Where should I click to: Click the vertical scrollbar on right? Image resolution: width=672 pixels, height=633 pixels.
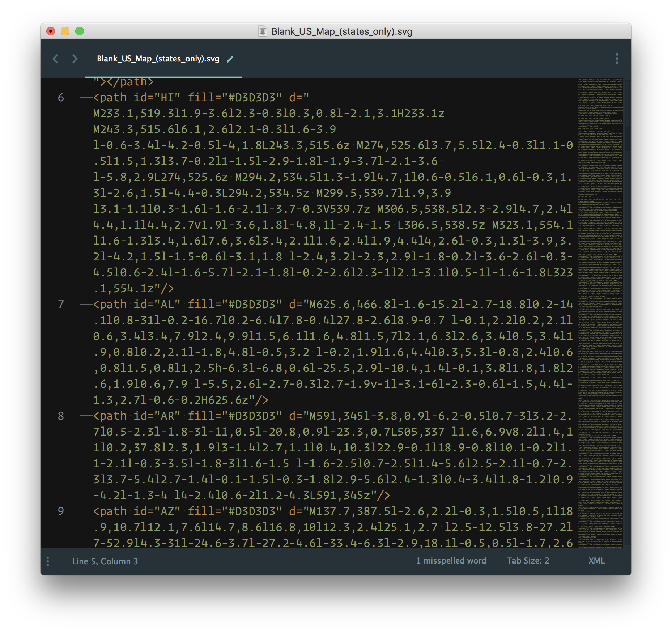point(627,313)
